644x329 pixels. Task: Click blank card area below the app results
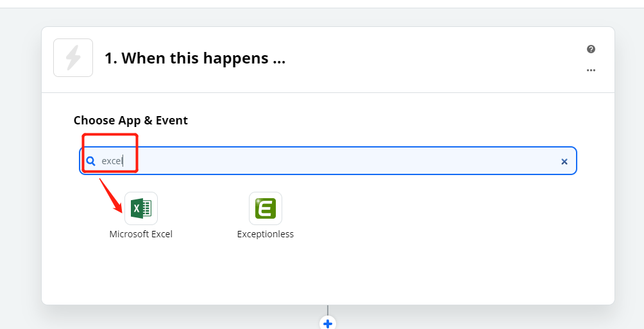point(328,273)
